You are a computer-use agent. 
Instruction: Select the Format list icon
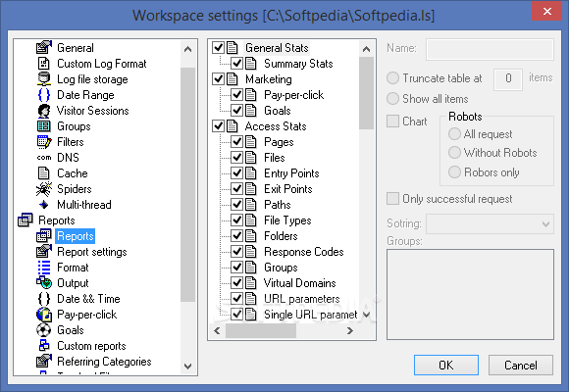[x=44, y=268]
